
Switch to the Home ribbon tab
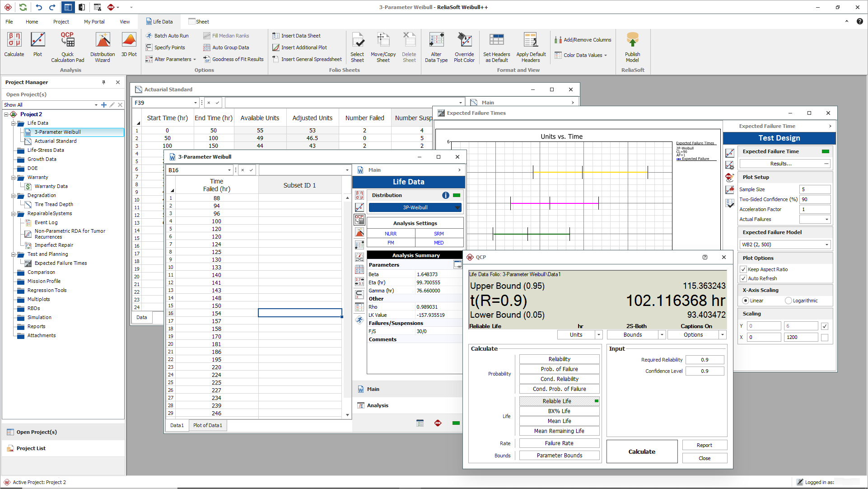(x=32, y=21)
